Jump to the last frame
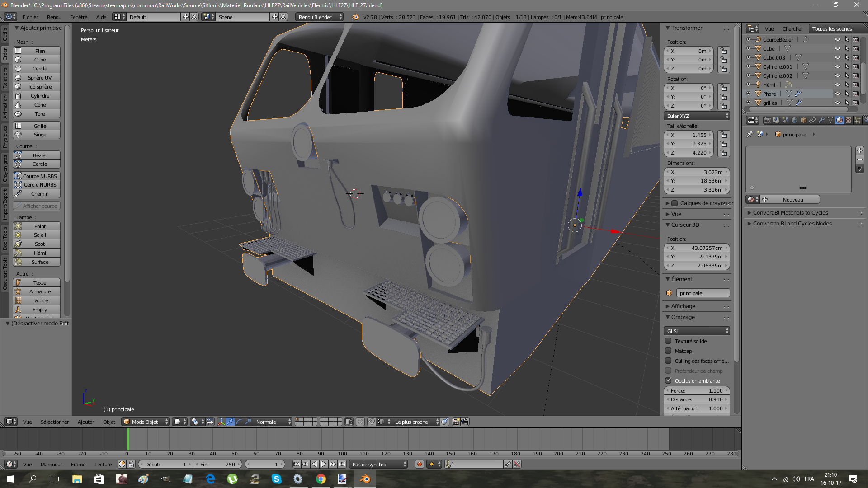This screenshot has width=868, height=488. pos(342,464)
